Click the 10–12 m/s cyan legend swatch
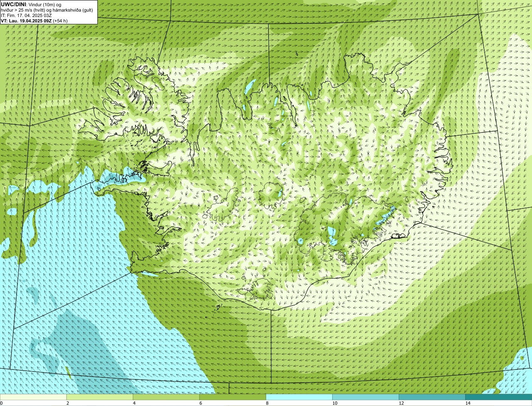This screenshot has height=406, width=532. [x=366, y=397]
